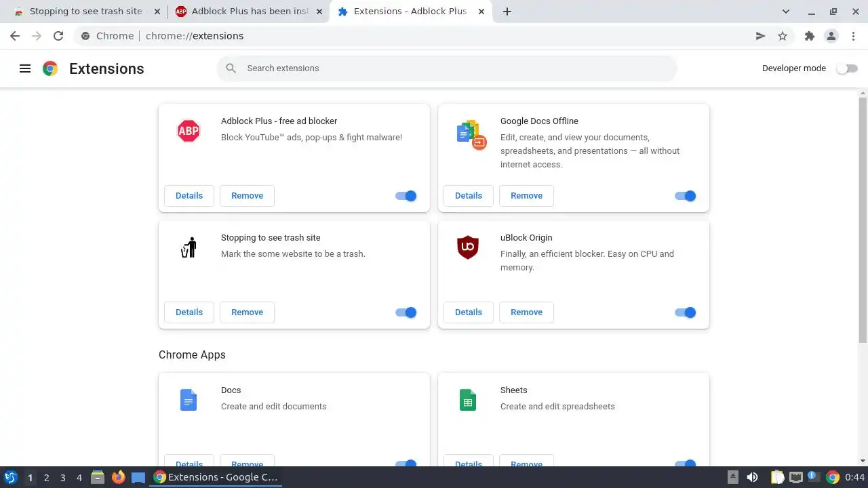Viewport: 868px width, 488px height.
Task: Click the eject tray icon
Action: [x=733, y=477]
